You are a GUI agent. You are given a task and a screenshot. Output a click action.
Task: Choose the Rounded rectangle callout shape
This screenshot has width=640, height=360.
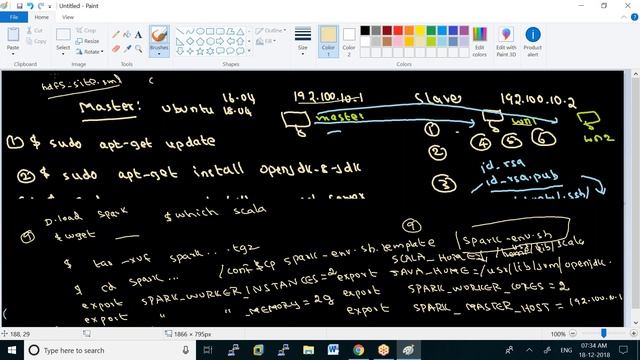(x=220, y=51)
